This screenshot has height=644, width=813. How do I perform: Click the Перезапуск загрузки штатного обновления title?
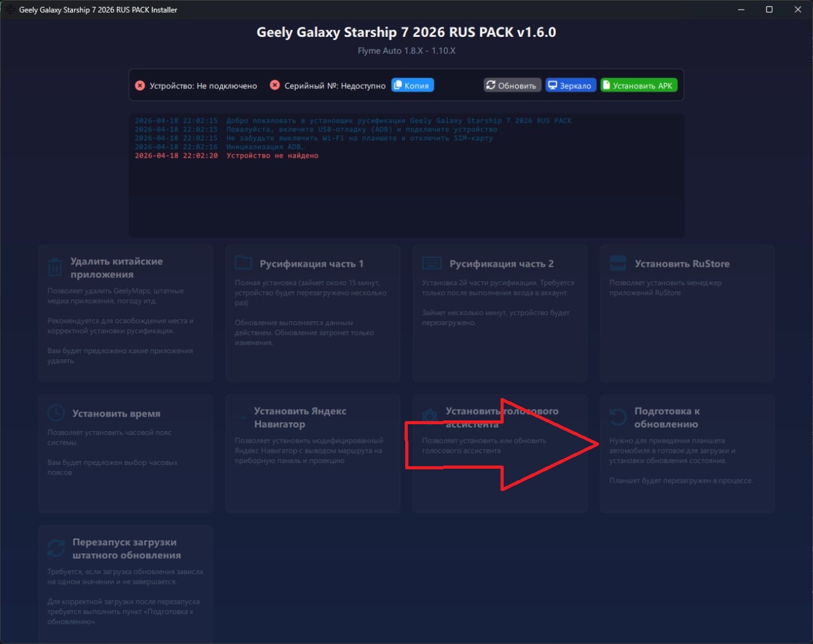(x=126, y=549)
